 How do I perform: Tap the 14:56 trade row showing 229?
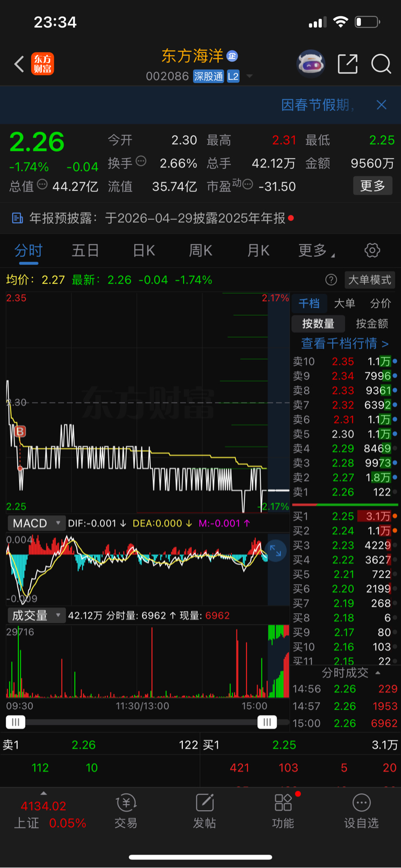(345, 689)
